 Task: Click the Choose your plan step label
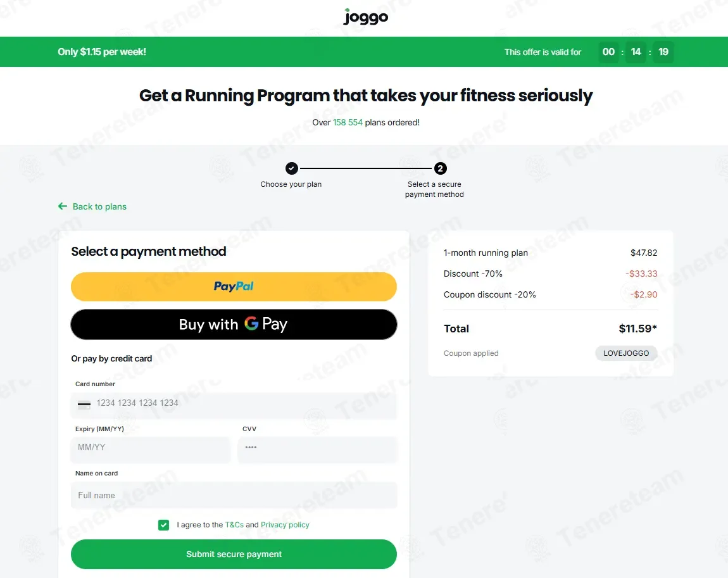tap(291, 184)
